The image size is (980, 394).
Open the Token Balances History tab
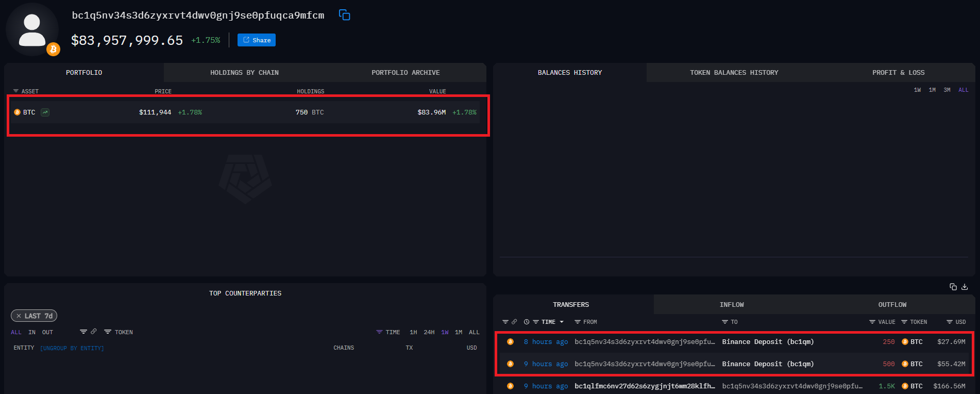[x=734, y=73]
